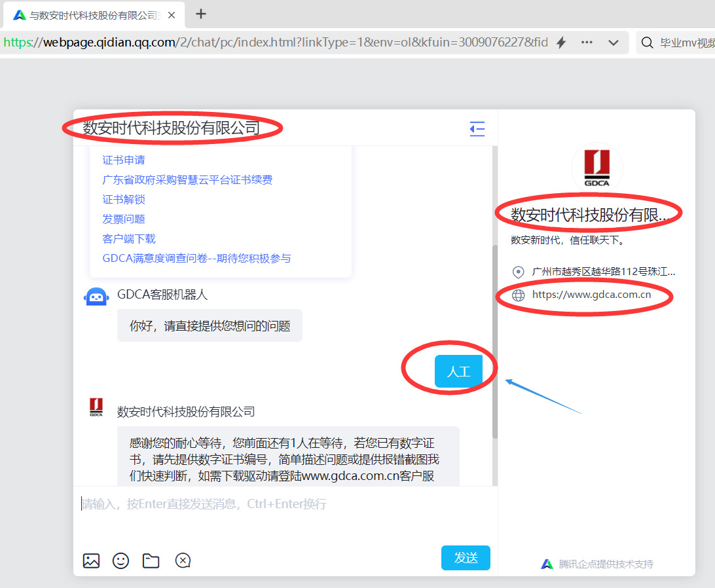Click the GDCA客服机器人 sender name
Viewport: 715px width, 588px height.
tap(162, 294)
